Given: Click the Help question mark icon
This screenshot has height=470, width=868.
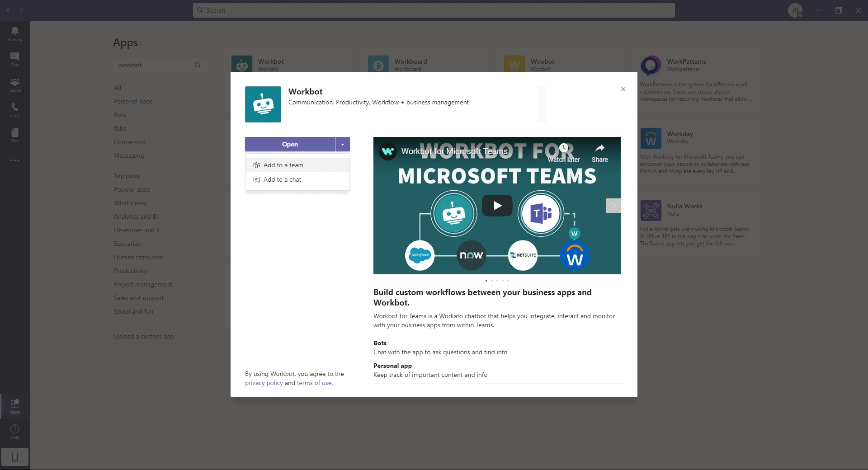Looking at the screenshot, I should coord(15,431).
